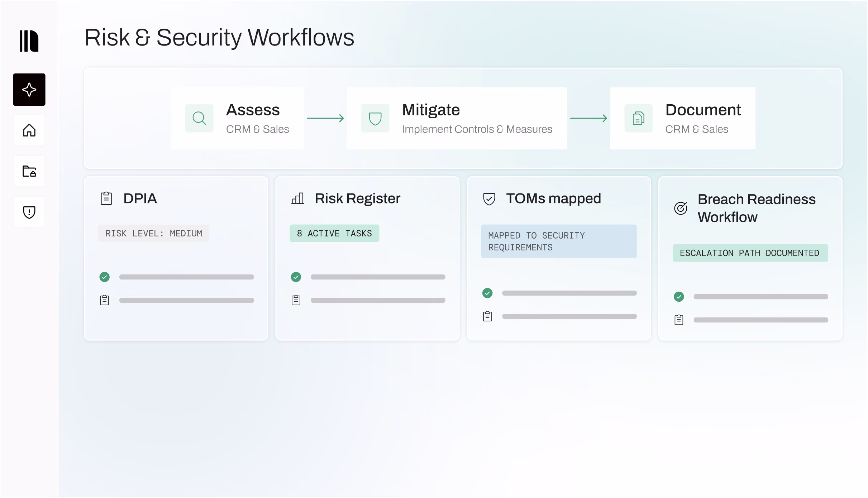Click the small clipboard row icon in Risk Register card

pyautogui.click(x=296, y=300)
